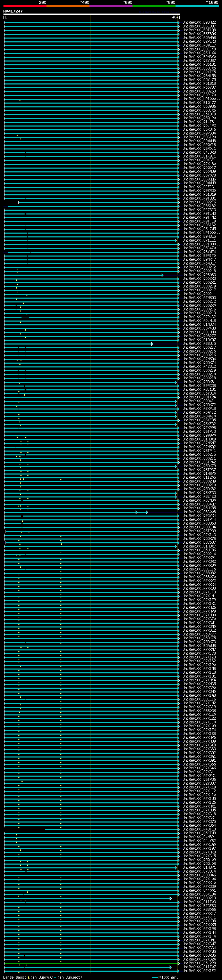Select the UniRef100_Q07078 label

199,175
